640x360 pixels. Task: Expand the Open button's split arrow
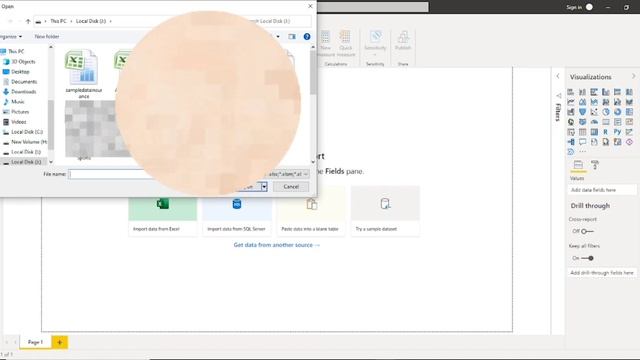pos(264,187)
